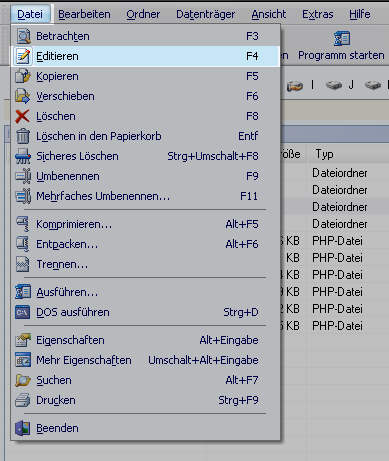Open the Ansicht menu

(x=269, y=14)
